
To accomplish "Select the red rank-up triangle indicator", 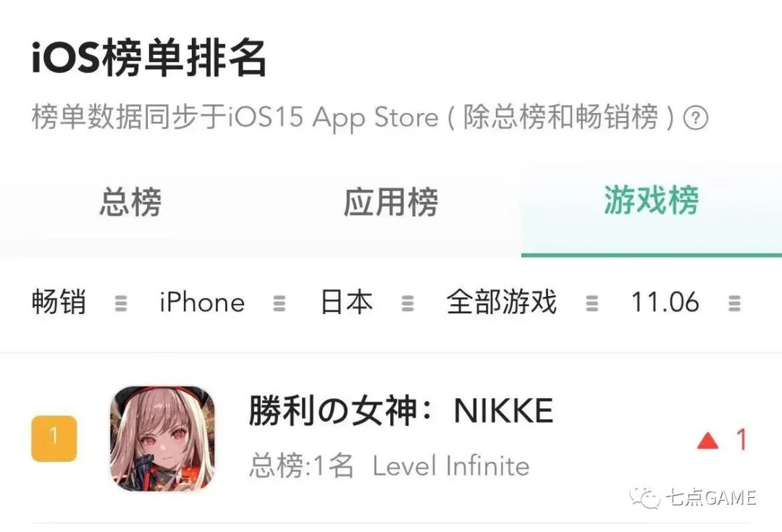I will point(707,441).
